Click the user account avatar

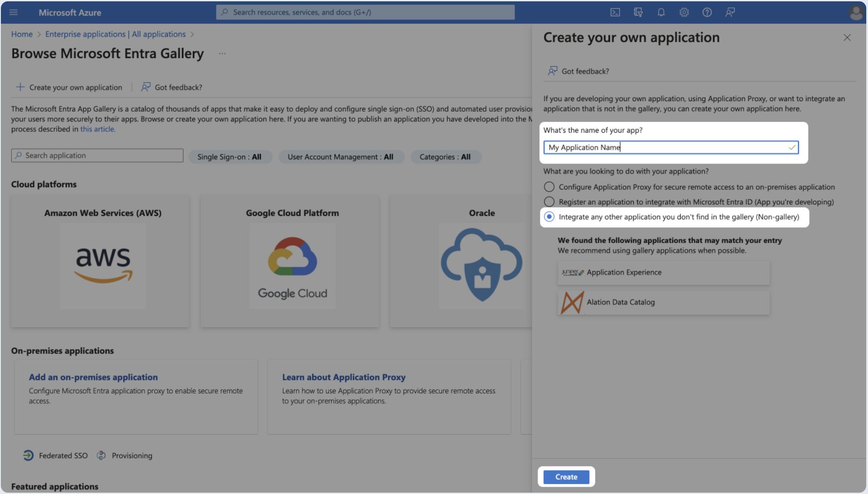856,12
